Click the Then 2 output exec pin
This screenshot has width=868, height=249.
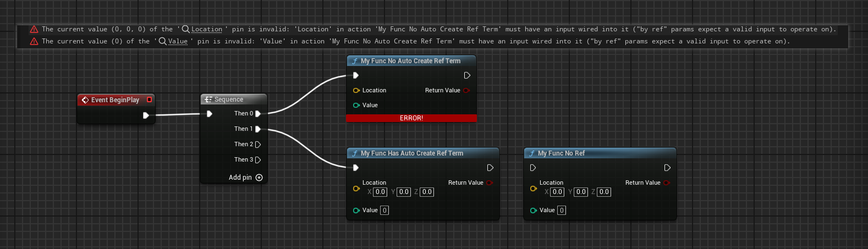pyautogui.click(x=258, y=145)
